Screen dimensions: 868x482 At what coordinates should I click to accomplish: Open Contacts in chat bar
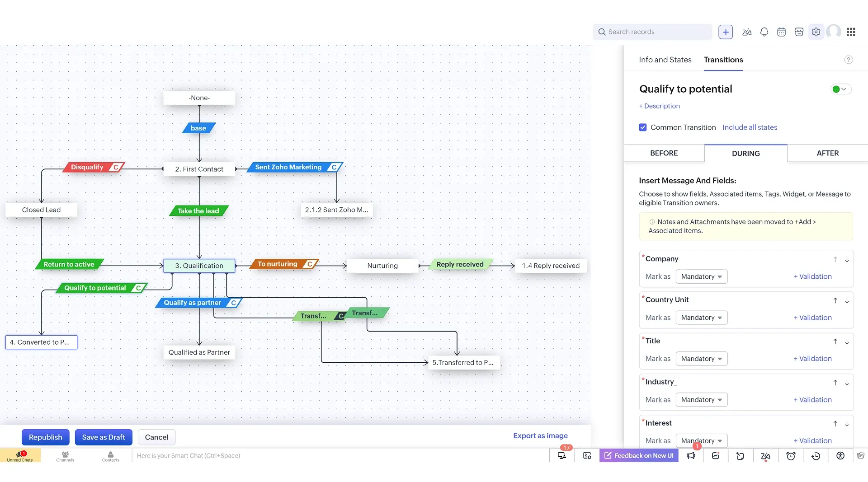pos(111,456)
